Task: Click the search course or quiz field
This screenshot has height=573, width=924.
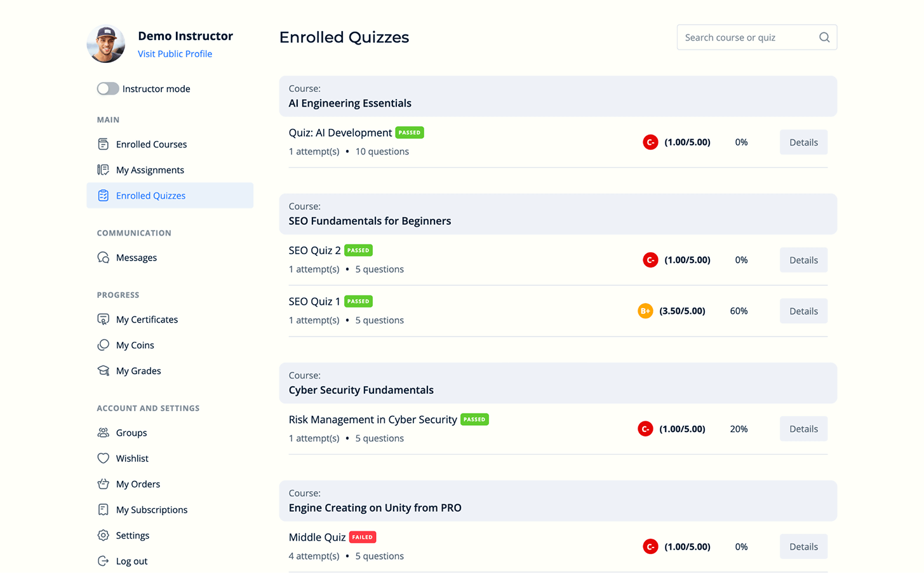Action: 743,37
